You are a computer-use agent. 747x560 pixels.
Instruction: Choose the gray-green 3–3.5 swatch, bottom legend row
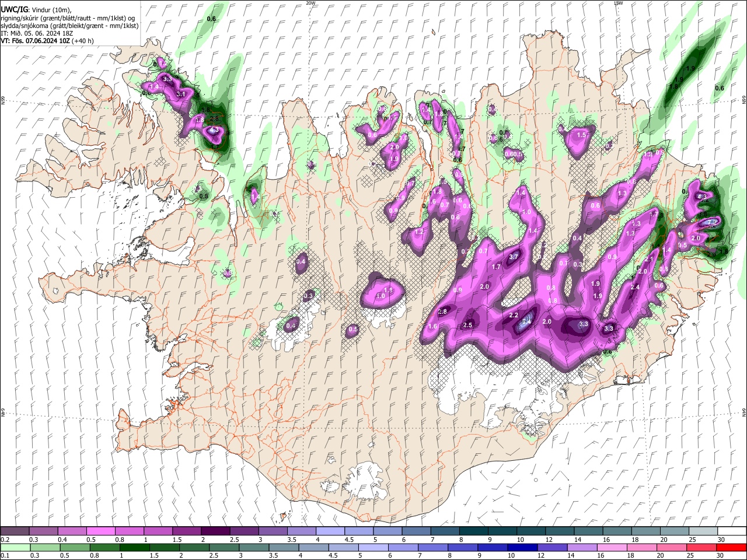coord(253,547)
